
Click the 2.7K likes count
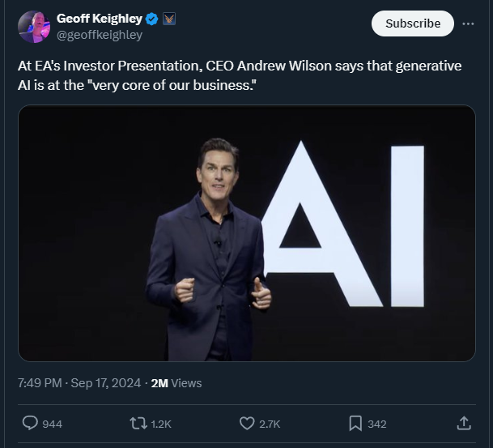point(270,424)
